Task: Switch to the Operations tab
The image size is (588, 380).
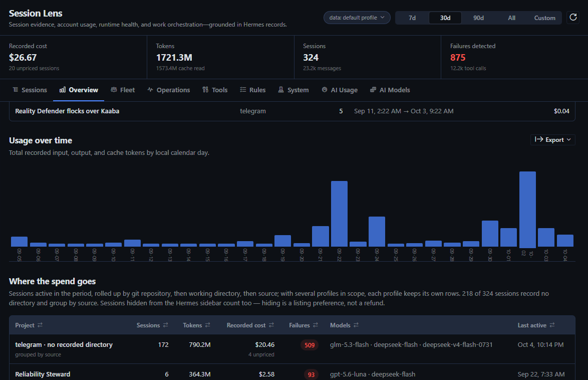Action: [x=168, y=90]
